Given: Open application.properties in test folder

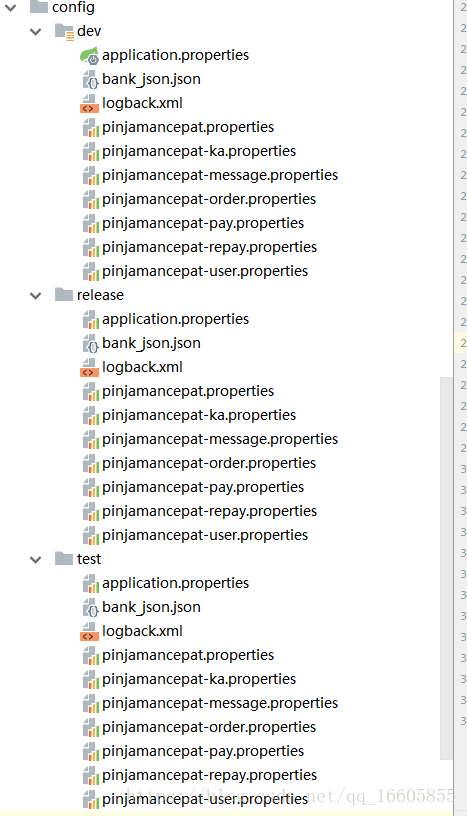Looking at the screenshot, I should [x=175, y=583].
